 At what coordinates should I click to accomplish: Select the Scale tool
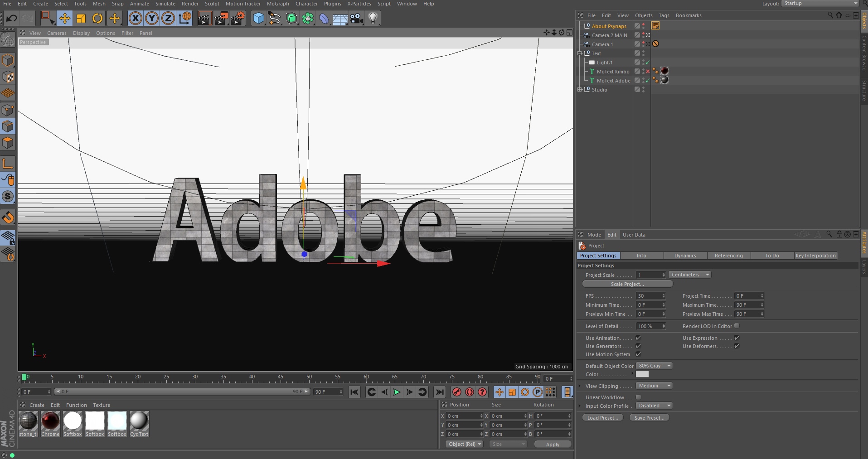(81, 19)
